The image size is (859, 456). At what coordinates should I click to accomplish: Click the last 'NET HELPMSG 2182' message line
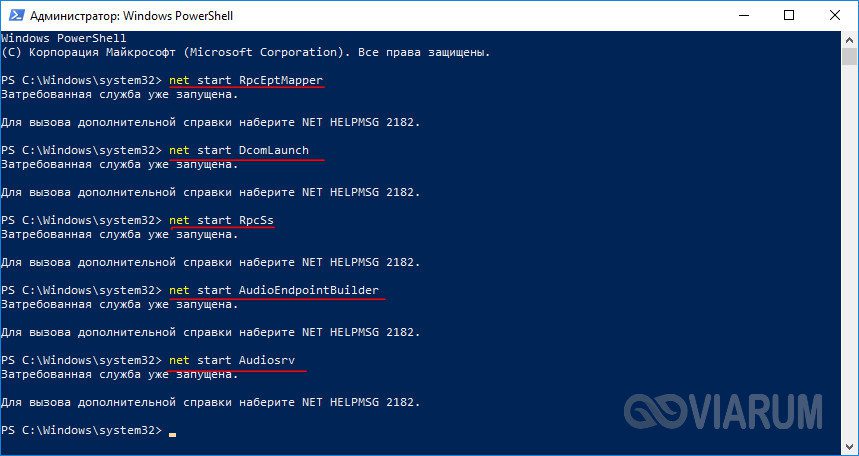pyautogui.click(x=210, y=402)
